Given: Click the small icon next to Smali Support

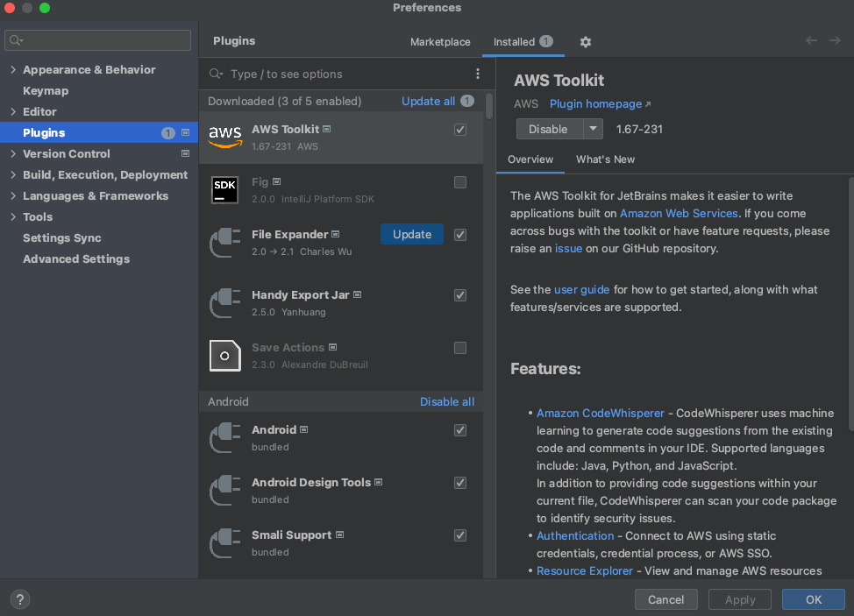Looking at the screenshot, I should 340,535.
